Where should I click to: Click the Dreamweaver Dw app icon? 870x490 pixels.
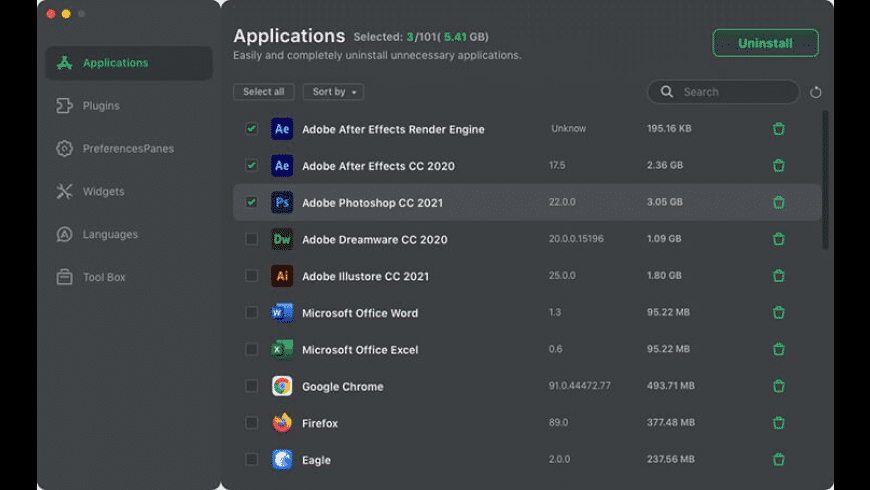coord(282,239)
